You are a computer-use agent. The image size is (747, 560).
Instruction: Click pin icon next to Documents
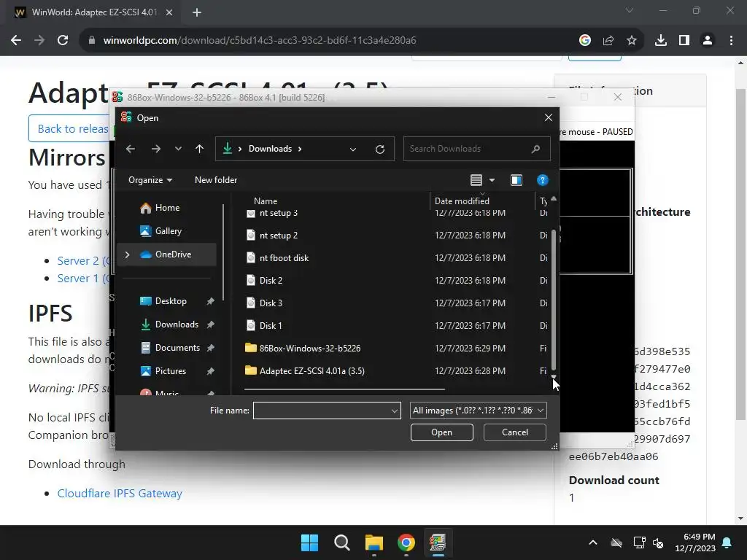pos(210,348)
